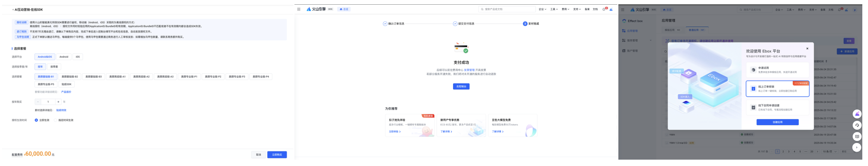Click the 线下合同申请创建 checkmark icon
Image resolution: width=868 pixels, height=166 pixels.
753,108
